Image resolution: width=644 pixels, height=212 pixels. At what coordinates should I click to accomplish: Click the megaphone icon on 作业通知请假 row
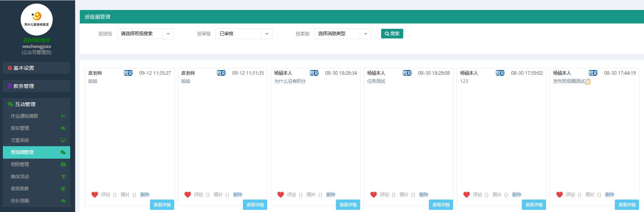(63, 116)
